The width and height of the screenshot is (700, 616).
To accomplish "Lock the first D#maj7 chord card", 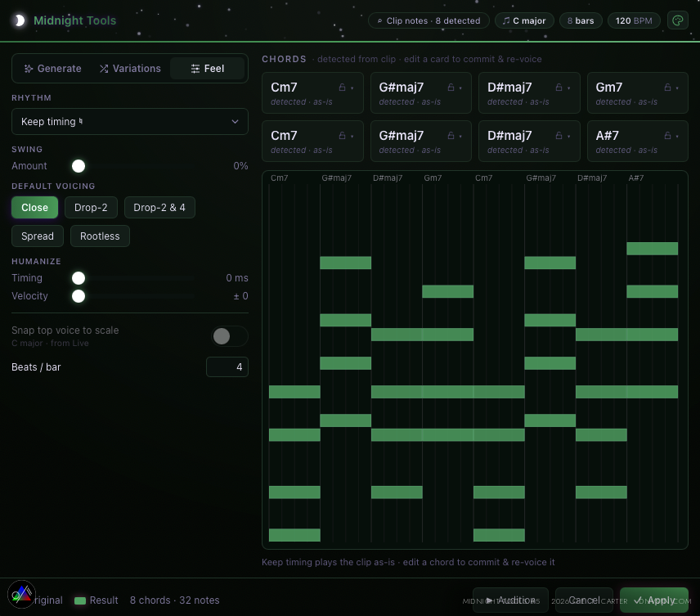I will (559, 88).
